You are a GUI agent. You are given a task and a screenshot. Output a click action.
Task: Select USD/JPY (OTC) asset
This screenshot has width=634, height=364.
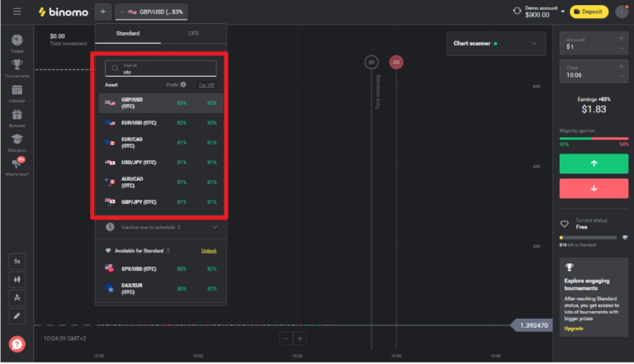160,162
